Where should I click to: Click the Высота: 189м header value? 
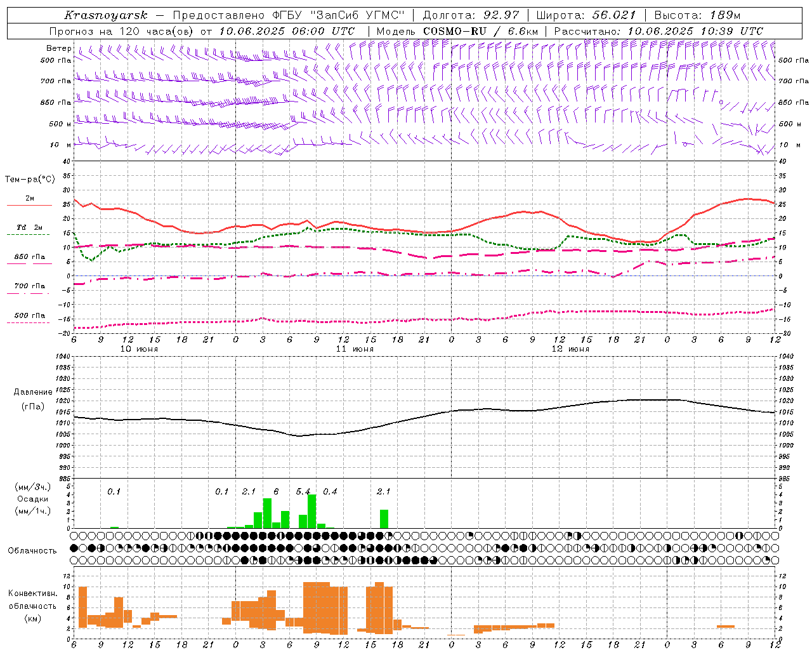pyautogui.click(x=697, y=15)
